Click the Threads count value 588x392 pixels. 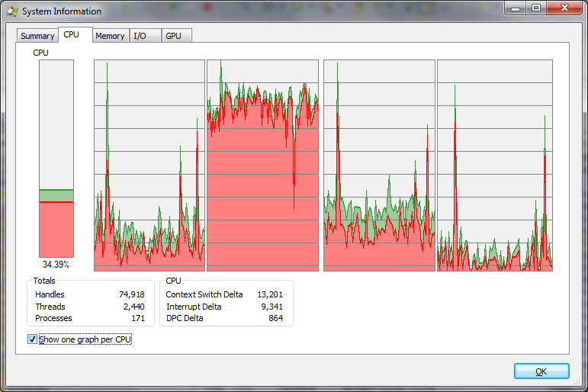(134, 307)
